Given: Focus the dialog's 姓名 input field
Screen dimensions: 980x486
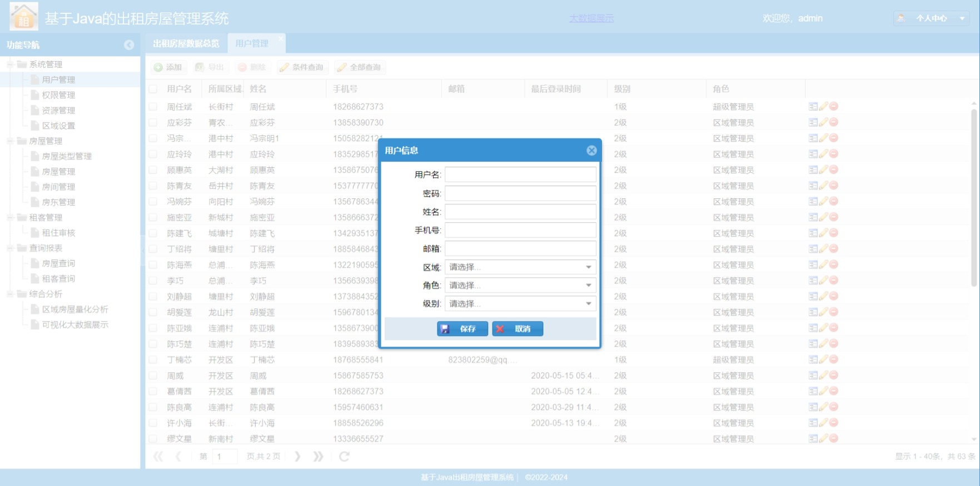Looking at the screenshot, I should pyautogui.click(x=520, y=212).
